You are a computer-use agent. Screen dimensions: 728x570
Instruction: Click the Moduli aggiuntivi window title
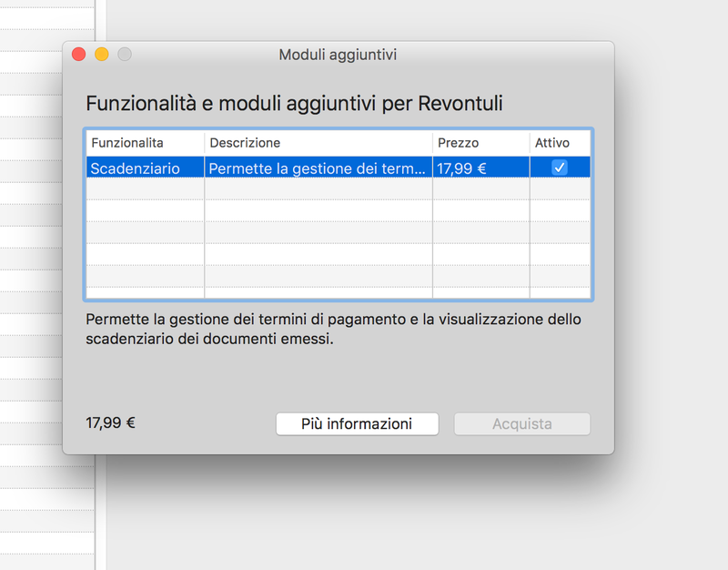coord(338,55)
